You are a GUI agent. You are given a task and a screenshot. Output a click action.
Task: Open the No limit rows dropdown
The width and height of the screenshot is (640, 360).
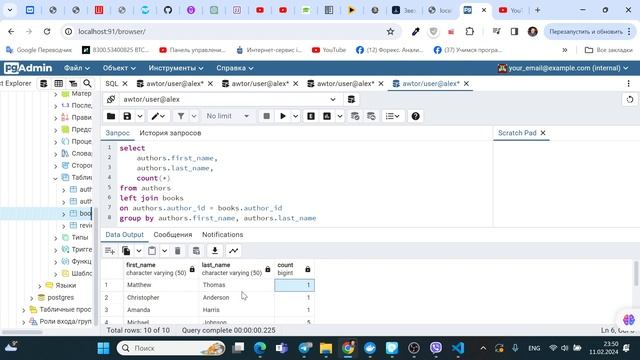coord(227,116)
